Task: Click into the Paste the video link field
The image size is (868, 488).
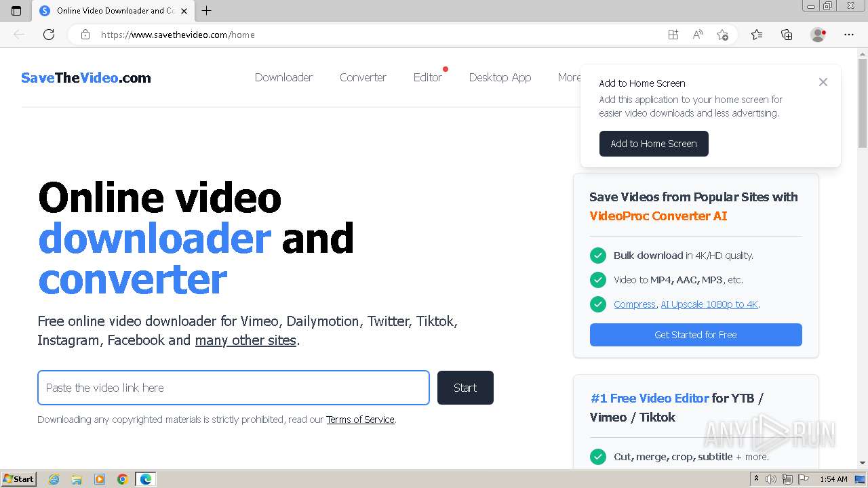Action: click(x=233, y=388)
